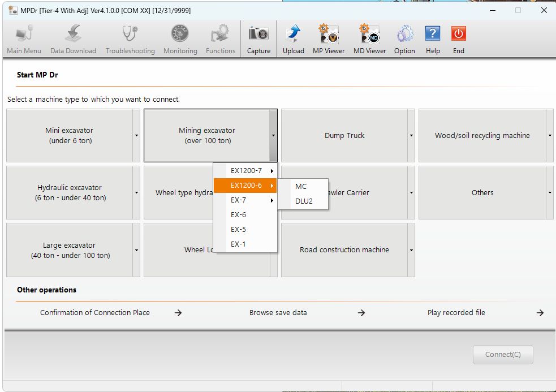Open Confirmation of Connection Place link
Screen dimensions: 556x392
coord(94,313)
